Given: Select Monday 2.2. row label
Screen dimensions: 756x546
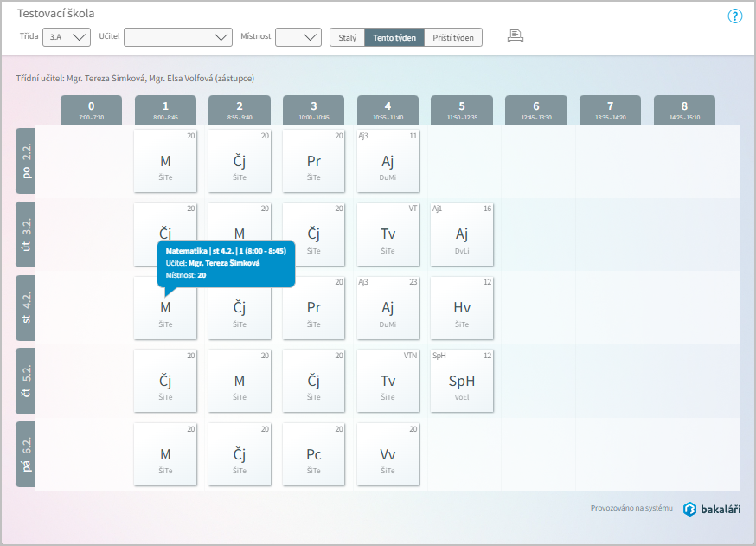Looking at the screenshot, I should click(26, 162).
